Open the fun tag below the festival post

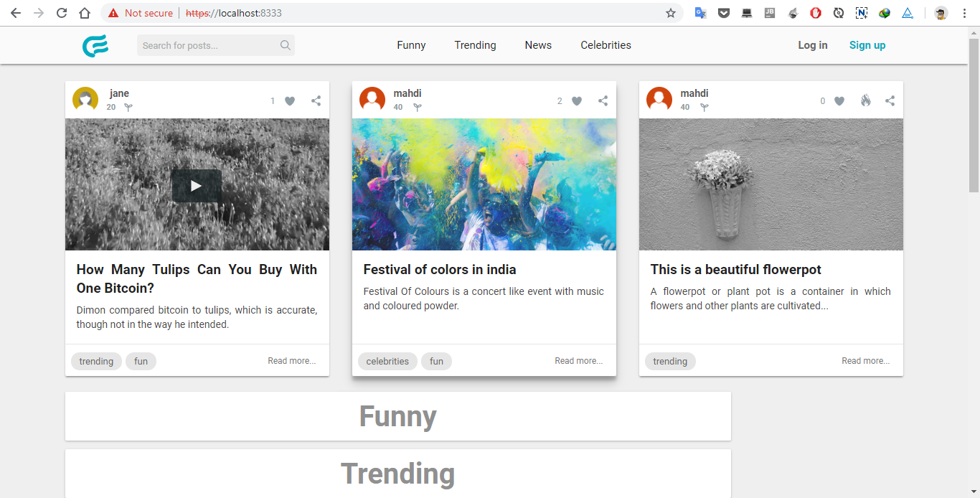click(436, 361)
